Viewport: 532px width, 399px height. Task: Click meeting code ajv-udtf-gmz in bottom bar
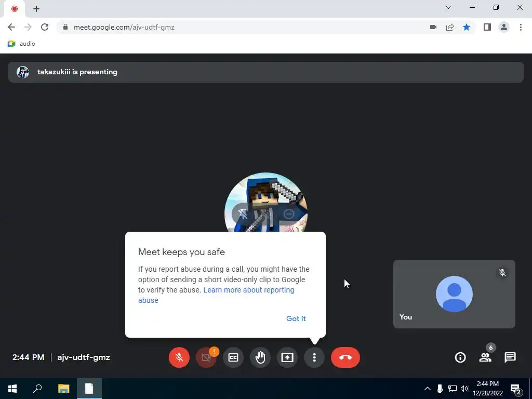tap(84, 357)
